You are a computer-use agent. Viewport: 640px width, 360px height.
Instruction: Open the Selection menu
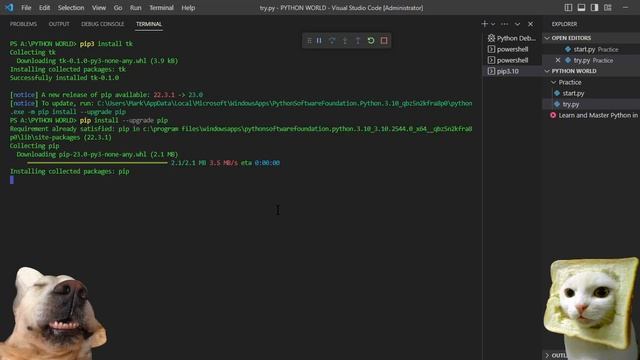point(71,8)
